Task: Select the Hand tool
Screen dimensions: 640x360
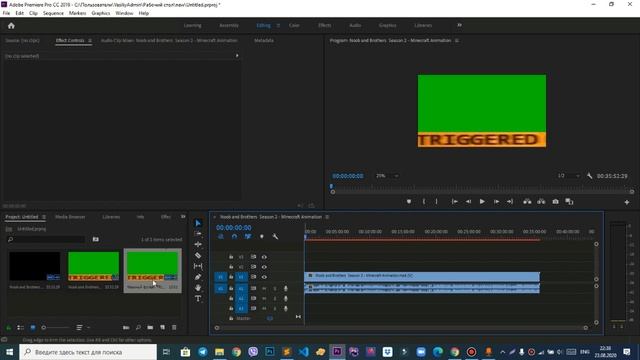Action: tap(198, 288)
